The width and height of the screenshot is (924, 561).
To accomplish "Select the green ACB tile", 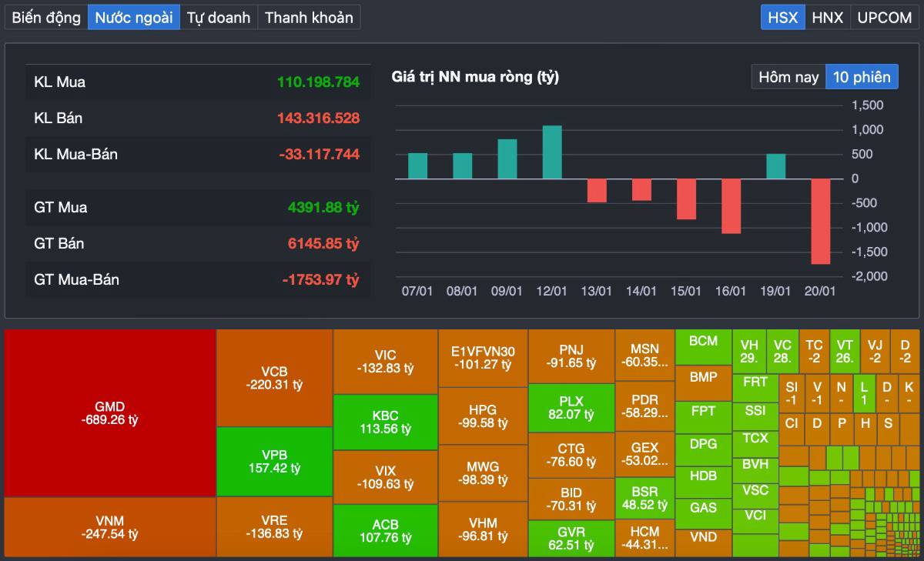I will click(385, 527).
